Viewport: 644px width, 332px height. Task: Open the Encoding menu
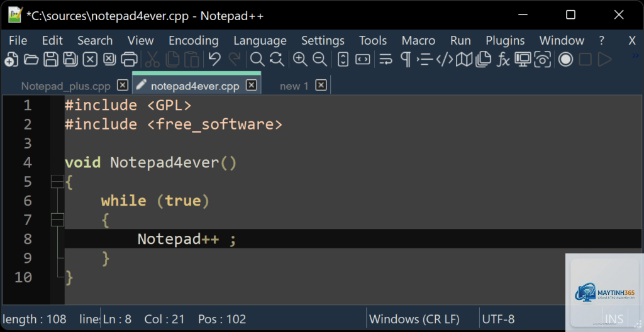(x=194, y=40)
